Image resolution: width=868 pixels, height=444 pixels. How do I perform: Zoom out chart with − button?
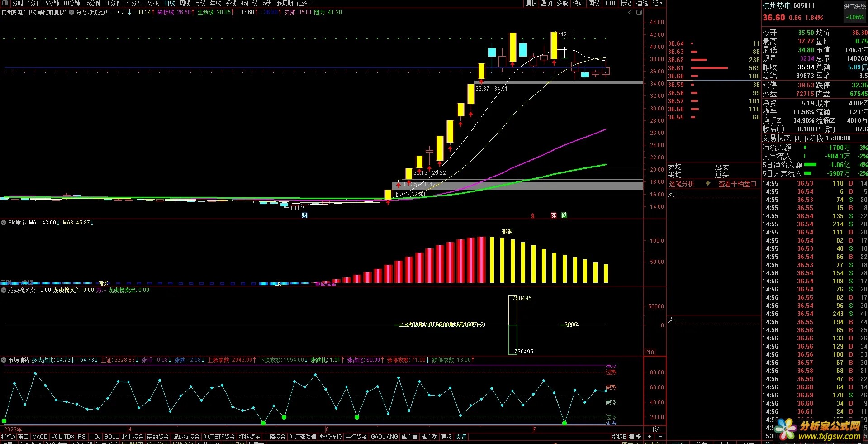click(x=660, y=437)
